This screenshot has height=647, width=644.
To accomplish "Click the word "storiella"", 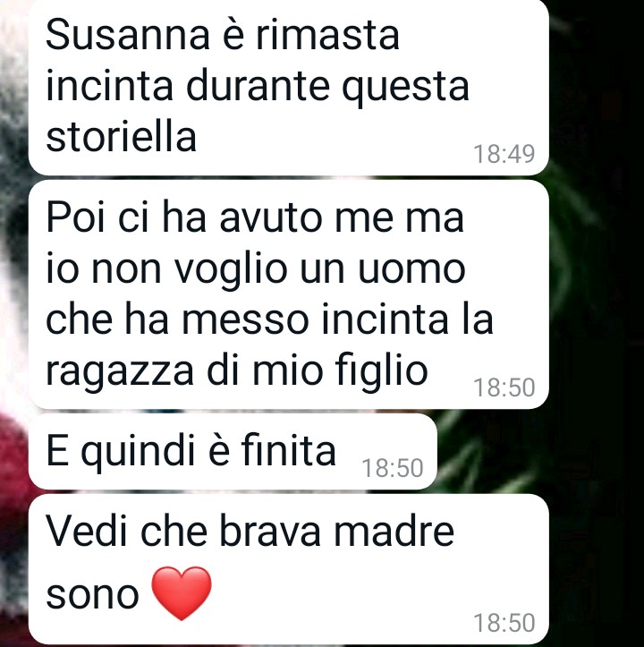I will pyautogui.click(x=121, y=137).
